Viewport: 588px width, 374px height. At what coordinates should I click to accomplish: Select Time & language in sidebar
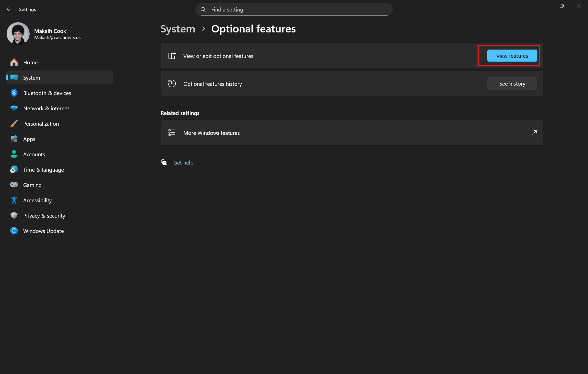click(x=43, y=170)
